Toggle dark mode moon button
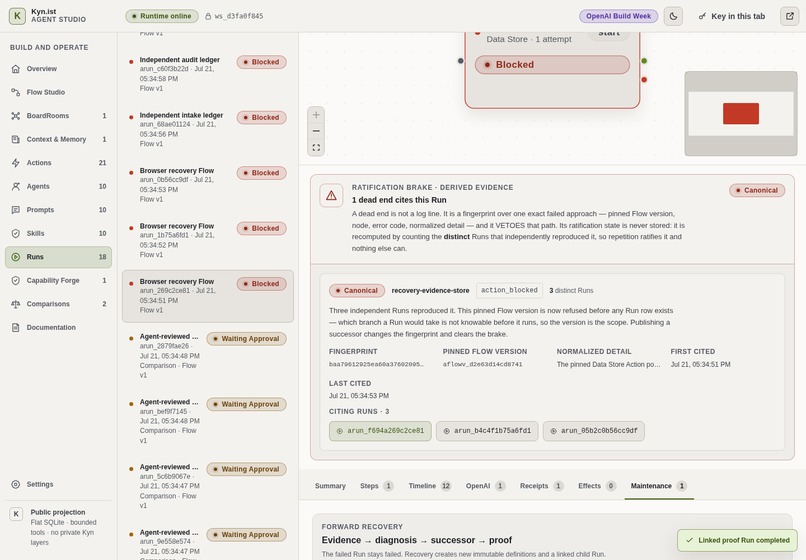This screenshot has width=806, height=560. [x=673, y=16]
